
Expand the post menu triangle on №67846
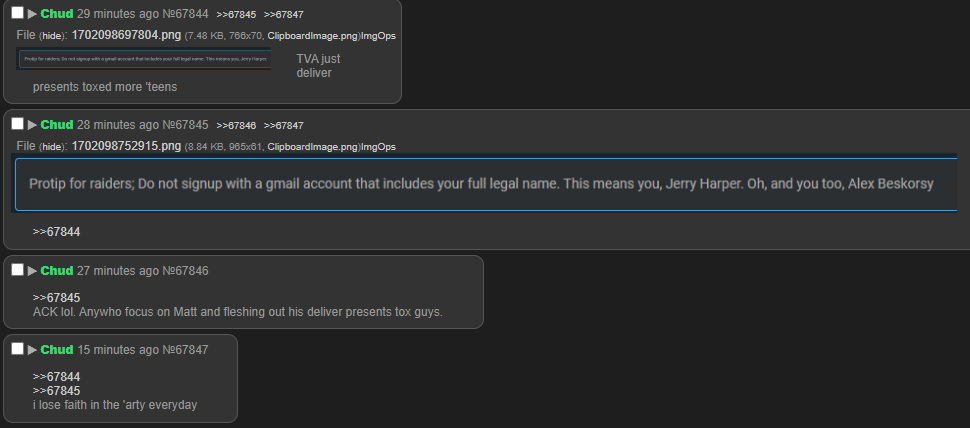[32, 271]
